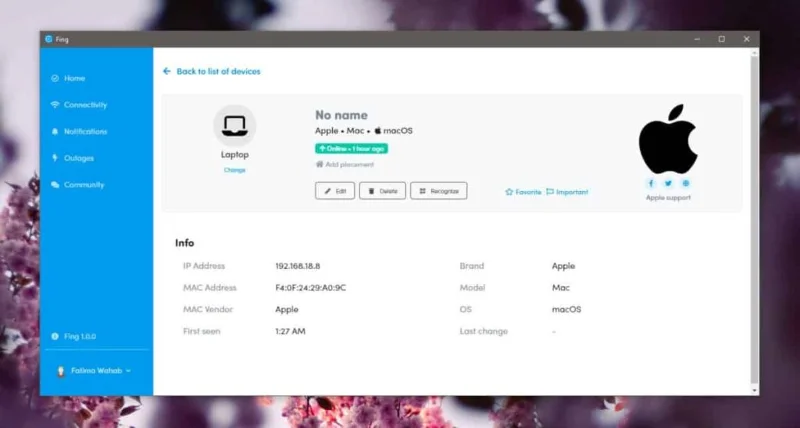
Task: Click the large Apple brand logo
Action: [668, 139]
